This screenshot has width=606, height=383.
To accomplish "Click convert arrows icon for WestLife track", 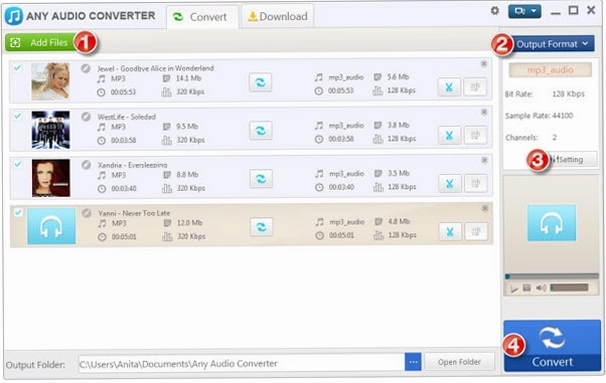I will [x=261, y=131].
